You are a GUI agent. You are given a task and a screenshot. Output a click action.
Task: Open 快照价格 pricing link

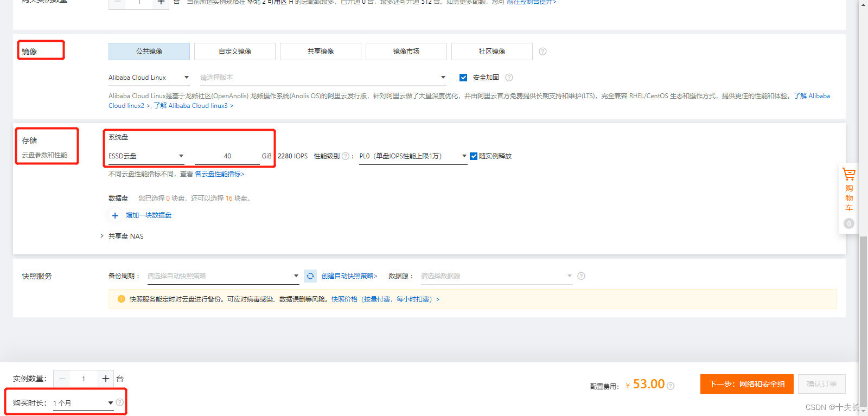pos(385,299)
